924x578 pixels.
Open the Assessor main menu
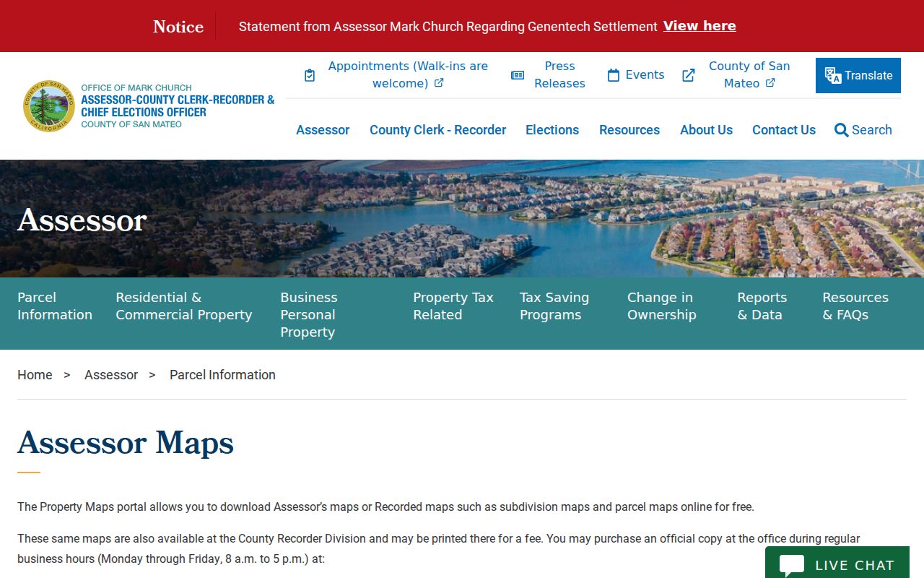click(323, 130)
